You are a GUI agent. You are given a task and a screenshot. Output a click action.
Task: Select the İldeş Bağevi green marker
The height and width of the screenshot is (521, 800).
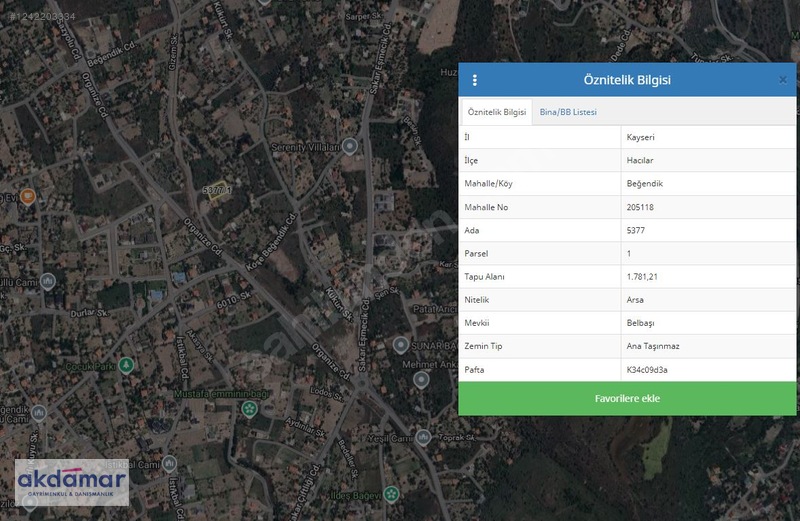point(391,494)
